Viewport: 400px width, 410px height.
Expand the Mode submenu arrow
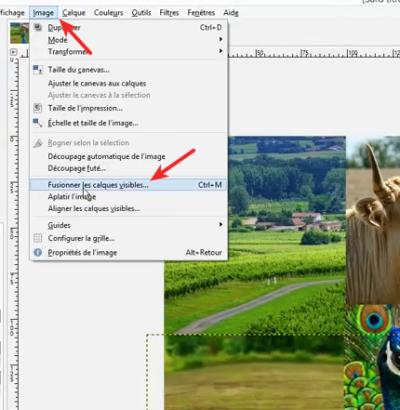point(220,39)
